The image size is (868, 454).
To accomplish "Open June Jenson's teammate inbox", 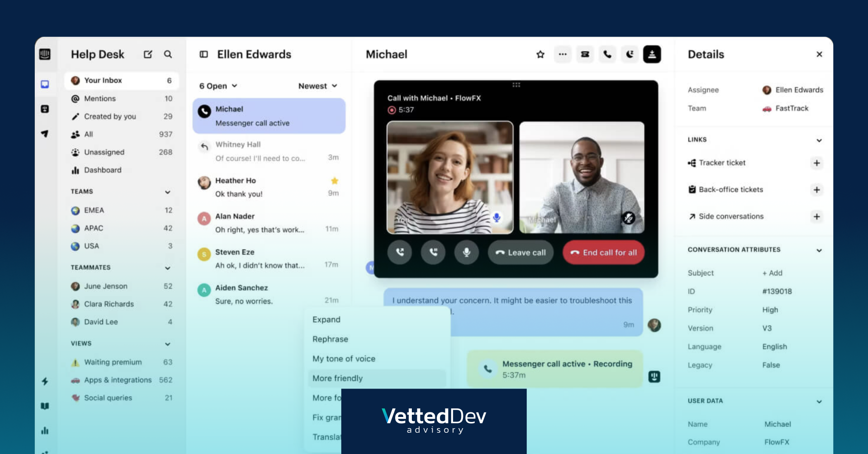I will click(x=122, y=286).
